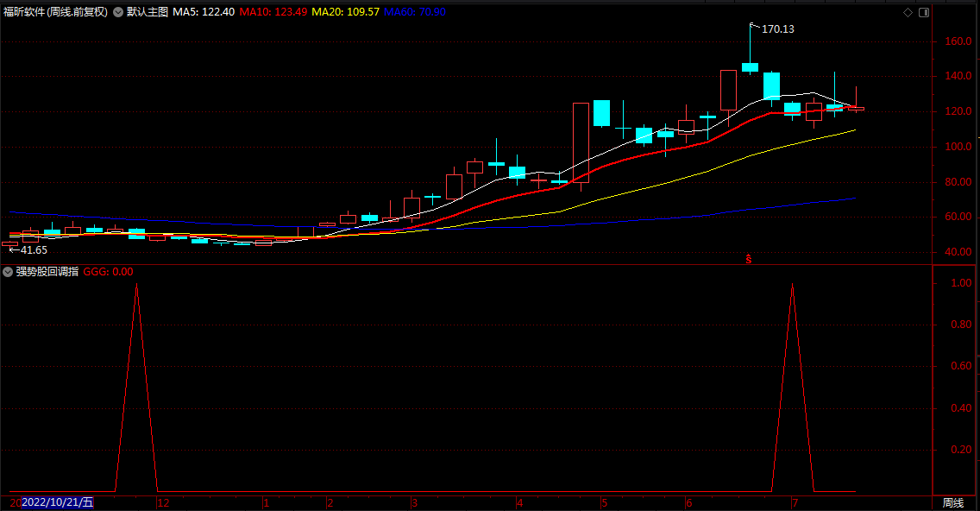Image resolution: width=980 pixels, height=511 pixels.
Task: Click the second GGG indicator peak near month 7
Action: tap(793, 285)
